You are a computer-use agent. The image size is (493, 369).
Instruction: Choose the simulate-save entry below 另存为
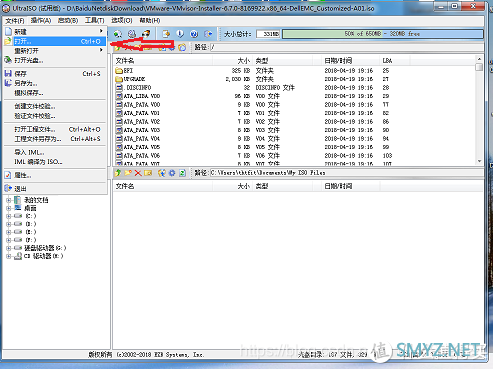click(x=55, y=93)
